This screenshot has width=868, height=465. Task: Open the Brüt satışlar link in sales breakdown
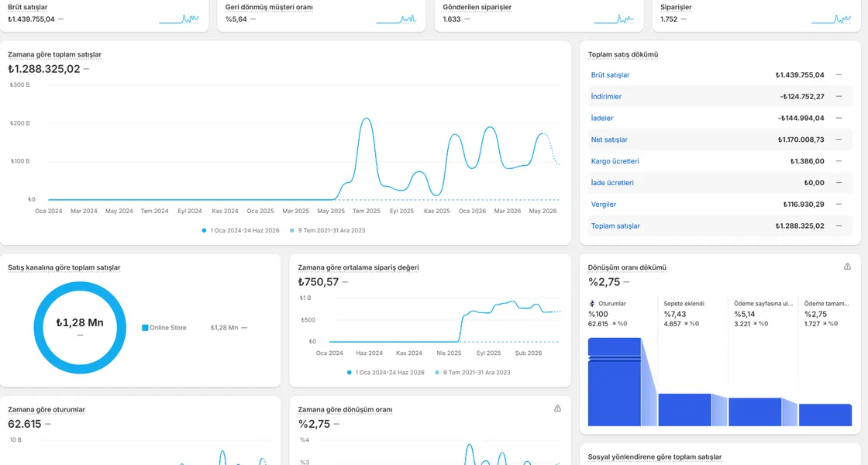coord(610,74)
